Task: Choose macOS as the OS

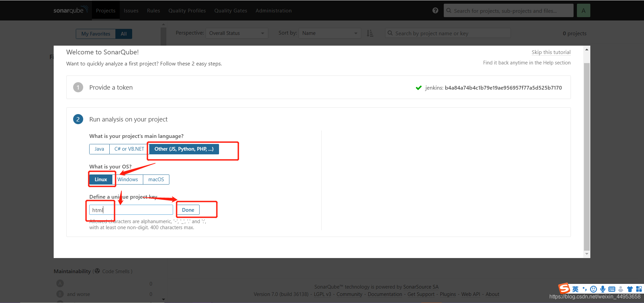Action: point(156,180)
